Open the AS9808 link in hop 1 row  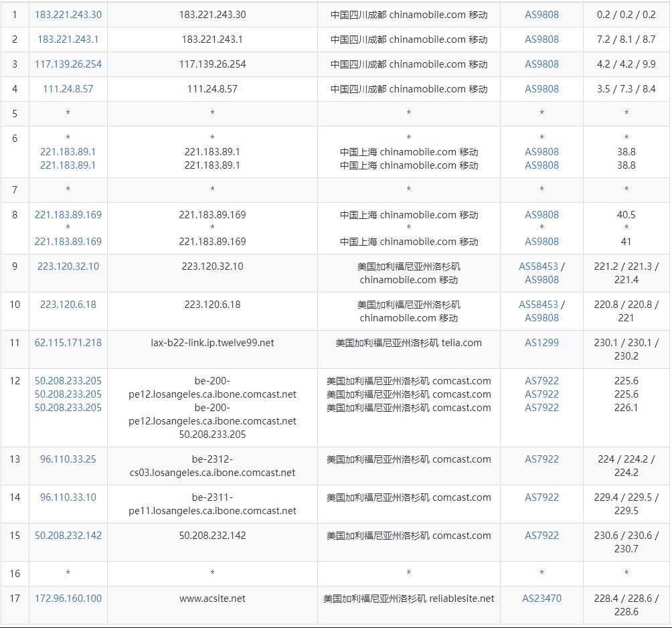click(x=541, y=15)
